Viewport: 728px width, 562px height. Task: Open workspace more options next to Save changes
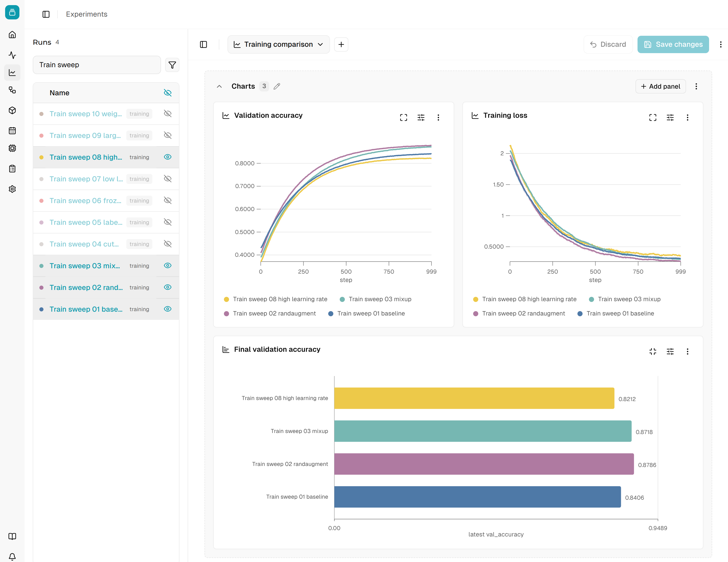click(x=721, y=44)
